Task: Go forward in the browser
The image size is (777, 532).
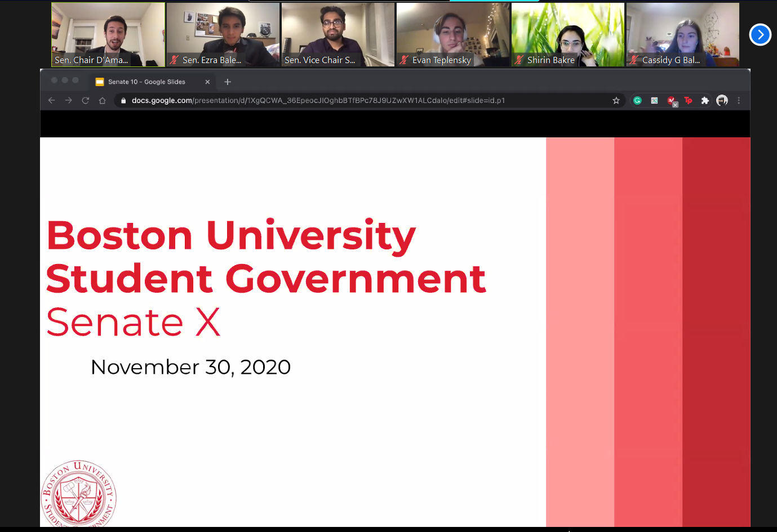Action: pyautogui.click(x=69, y=100)
